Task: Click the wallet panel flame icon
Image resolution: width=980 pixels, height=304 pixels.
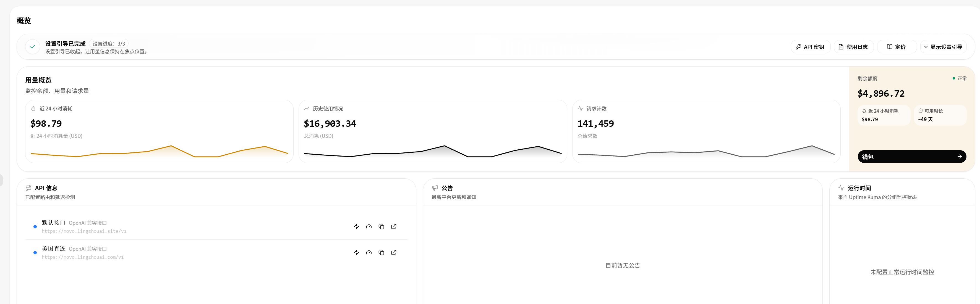Action: click(x=864, y=111)
